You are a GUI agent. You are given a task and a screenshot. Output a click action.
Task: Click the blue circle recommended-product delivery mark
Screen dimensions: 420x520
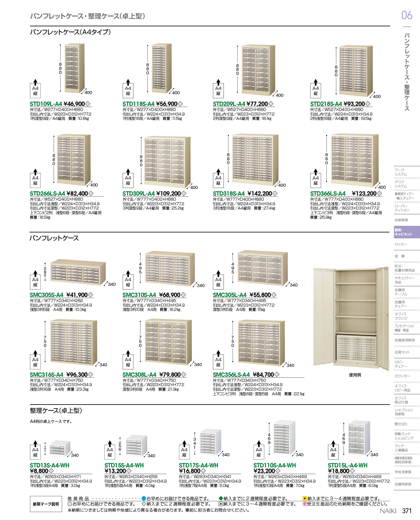coord(144,498)
